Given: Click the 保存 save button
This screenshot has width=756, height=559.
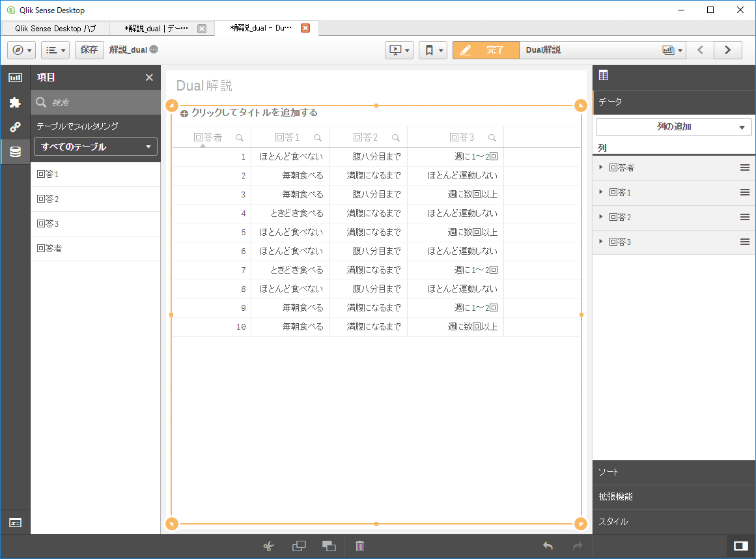Looking at the screenshot, I should click(89, 50).
